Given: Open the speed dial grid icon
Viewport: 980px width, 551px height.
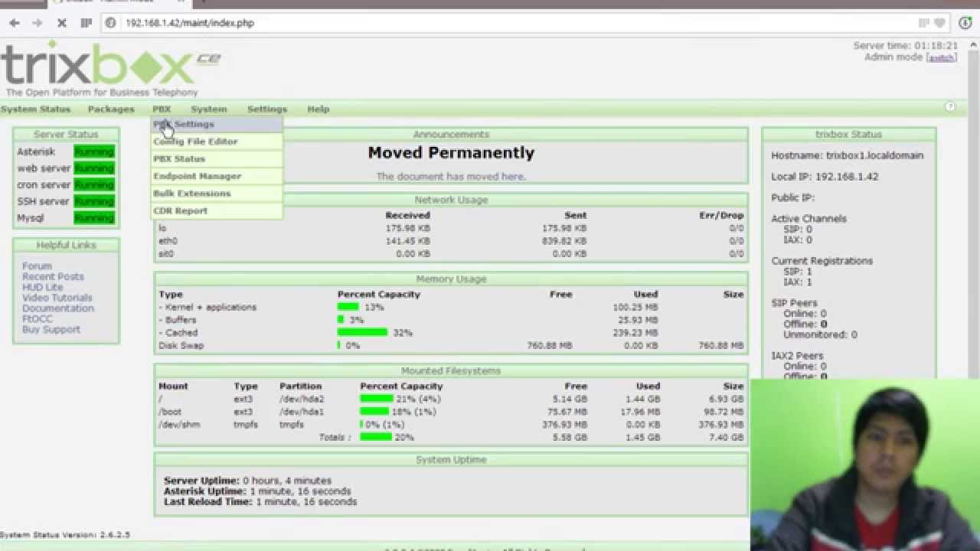Looking at the screenshot, I should [x=87, y=23].
